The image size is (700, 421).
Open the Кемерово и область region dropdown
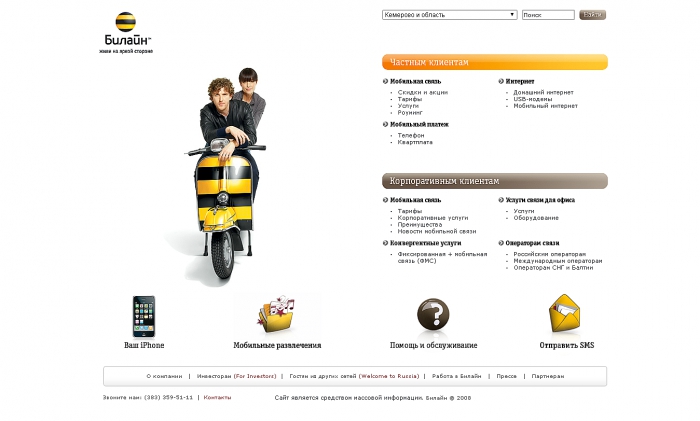coord(450,15)
